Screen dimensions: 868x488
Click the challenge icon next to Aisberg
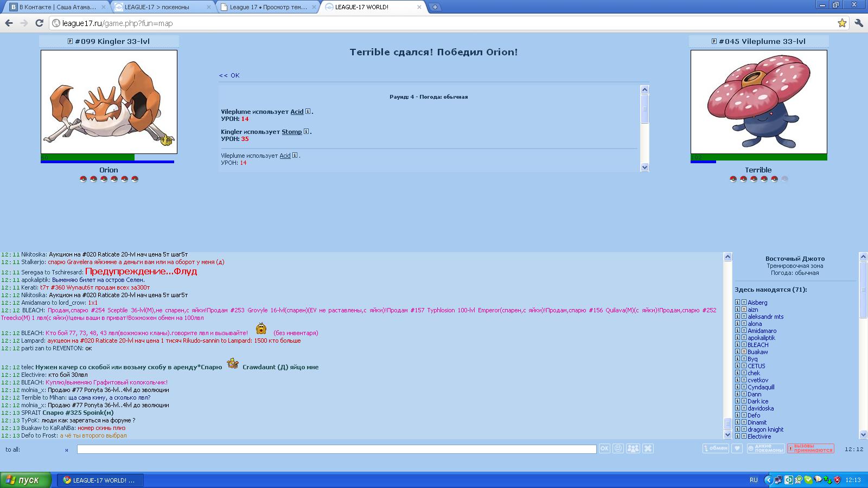click(744, 303)
